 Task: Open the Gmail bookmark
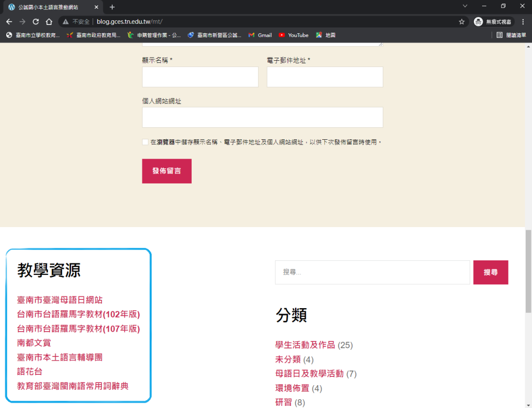point(260,35)
